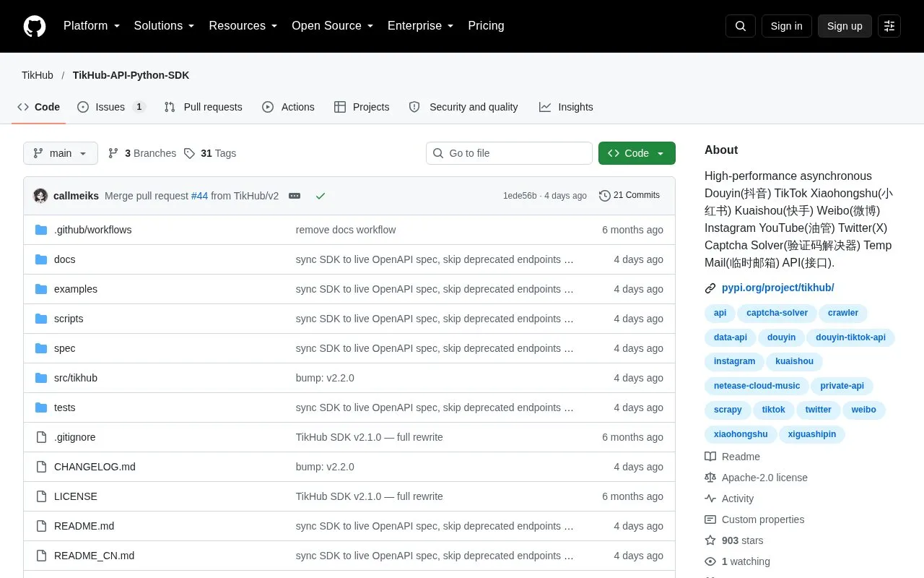Image resolution: width=924 pixels, height=578 pixels.
Task: Open the .github/workflows folder
Action: (x=92, y=230)
